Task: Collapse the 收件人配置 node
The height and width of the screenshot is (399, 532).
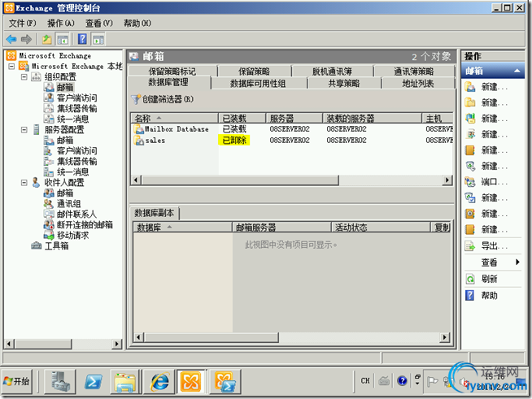Action: (24, 183)
